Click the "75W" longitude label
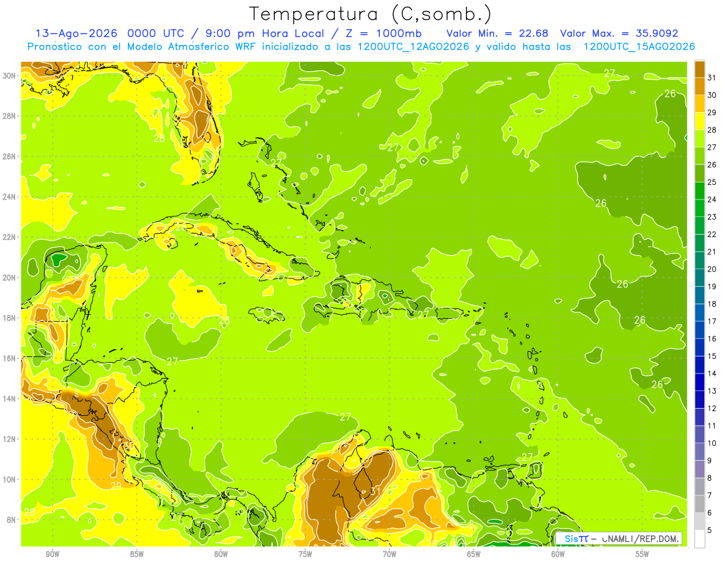728x562 pixels. click(305, 554)
